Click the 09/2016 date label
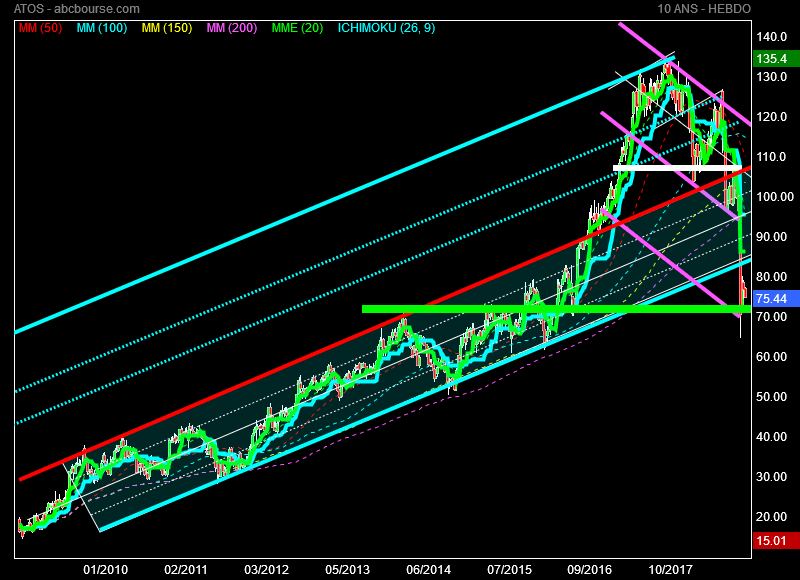Viewport: 800px width, 580px height. pos(590,570)
